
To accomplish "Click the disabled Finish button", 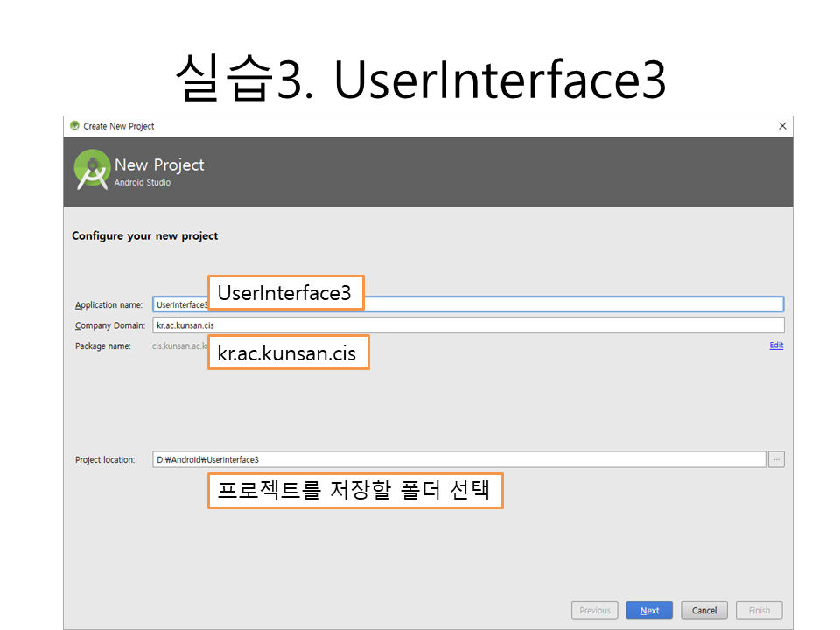I will 759,611.
